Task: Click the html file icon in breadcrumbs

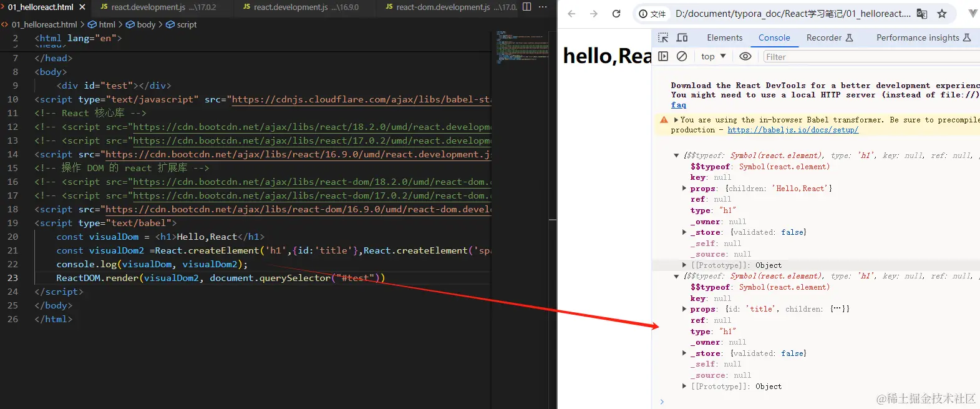Action: [x=5, y=24]
